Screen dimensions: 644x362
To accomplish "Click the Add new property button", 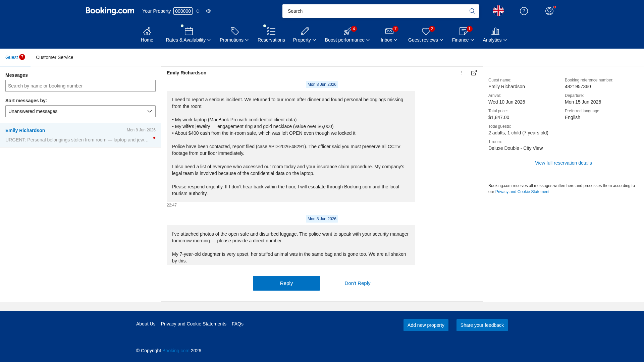I will (426, 325).
